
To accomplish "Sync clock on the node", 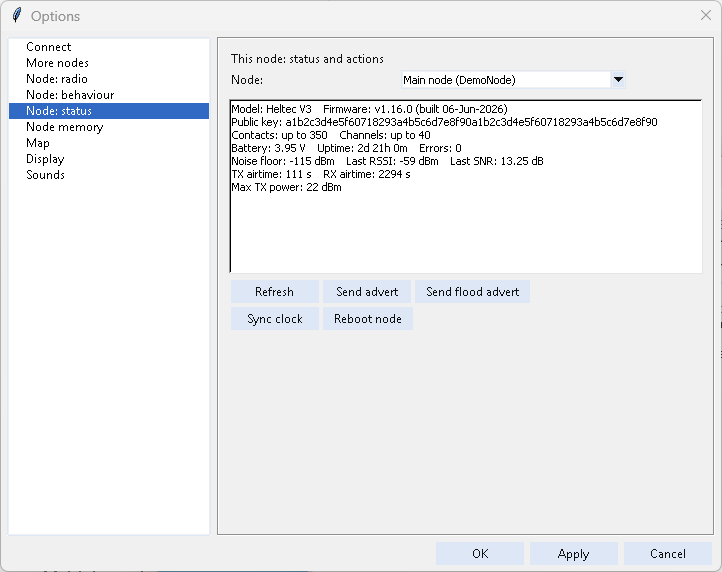I will 274,319.
